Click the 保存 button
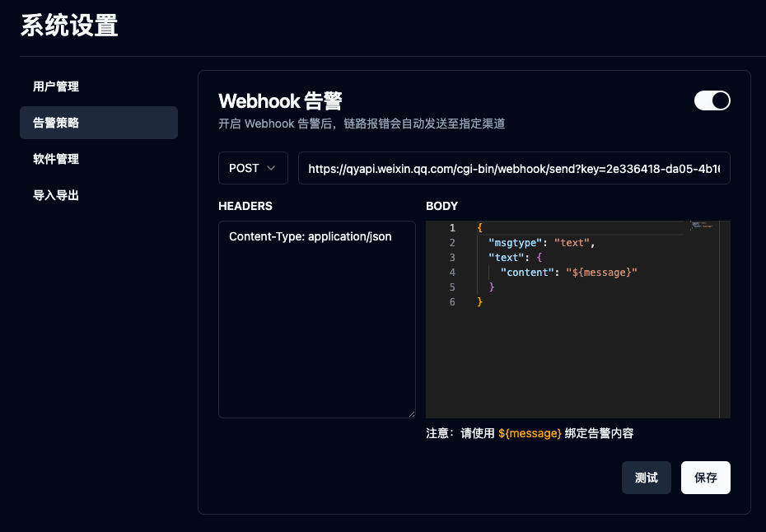The width and height of the screenshot is (766, 532). [705, 477]
